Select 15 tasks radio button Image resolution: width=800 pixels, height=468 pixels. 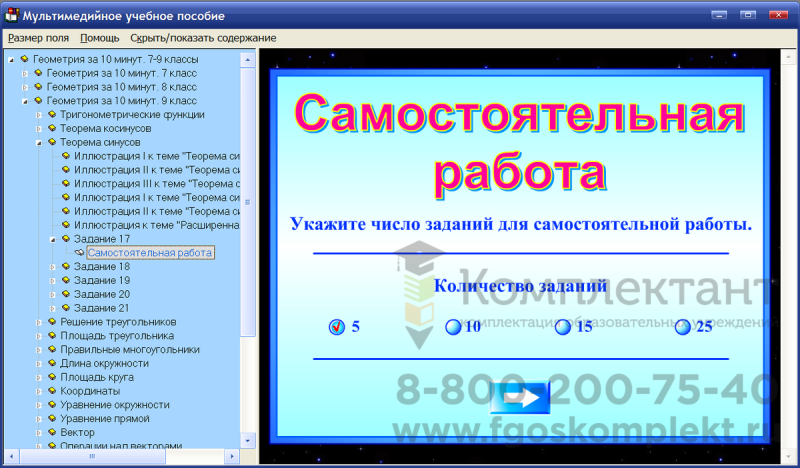[563, 327]
